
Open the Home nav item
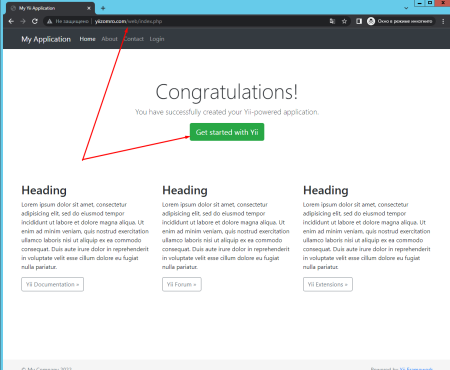(x=87, y=39)
